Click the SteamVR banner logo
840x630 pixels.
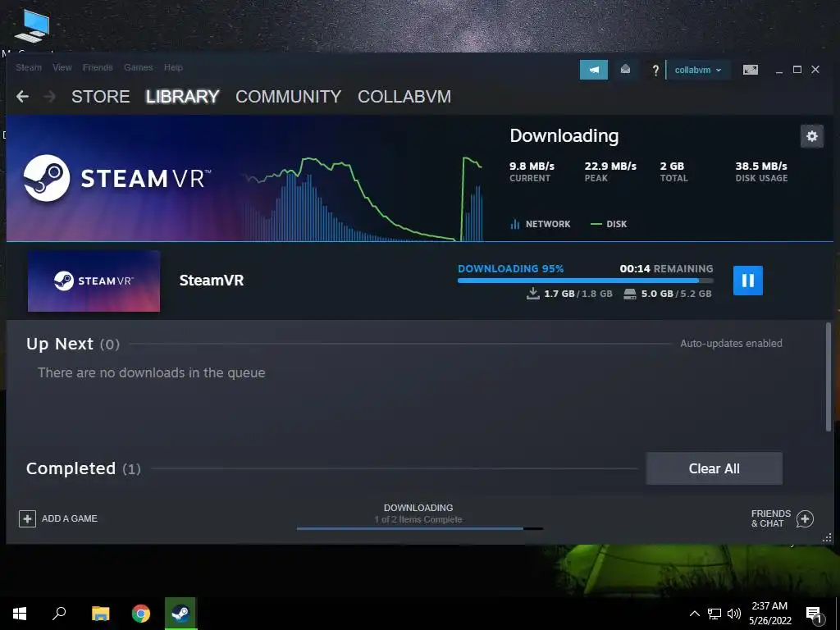pyautogui.click(x=117, y=178)
